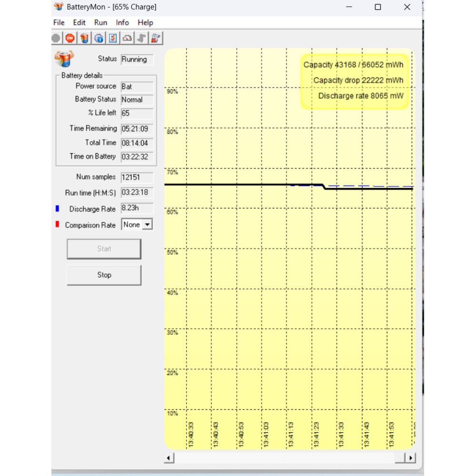Click the graph scrollbar right arrow
The width and height of the screenshot is (476, 476).
click(410, 458)
